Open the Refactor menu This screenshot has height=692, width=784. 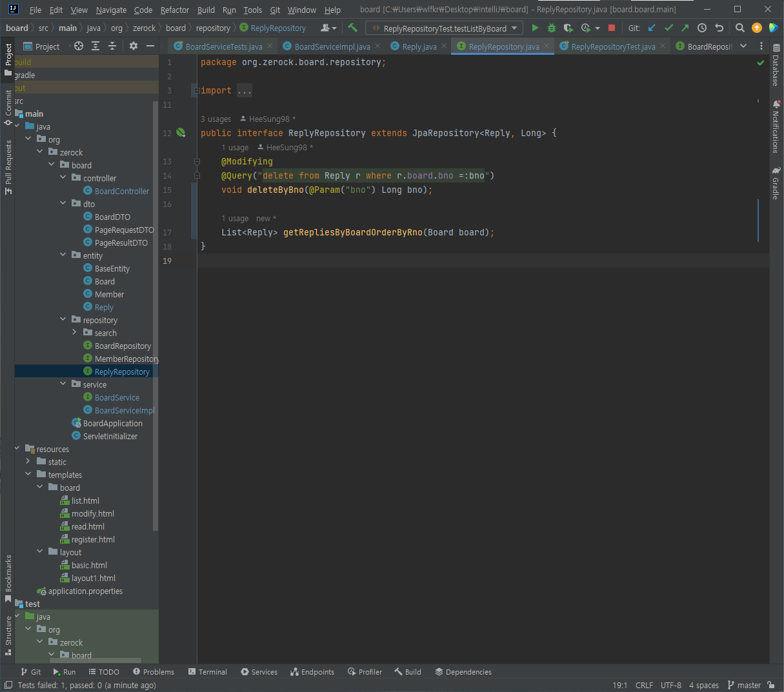click(x=175, y=10)
